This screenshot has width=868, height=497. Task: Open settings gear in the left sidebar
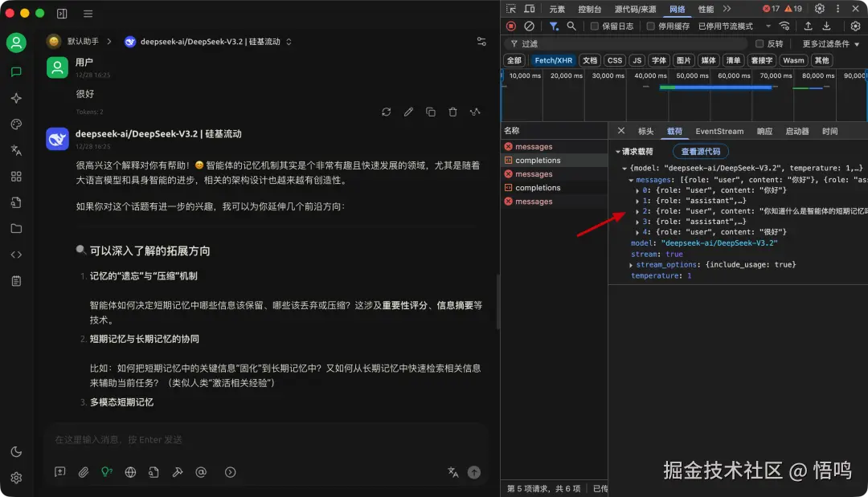tap(16, 478)
